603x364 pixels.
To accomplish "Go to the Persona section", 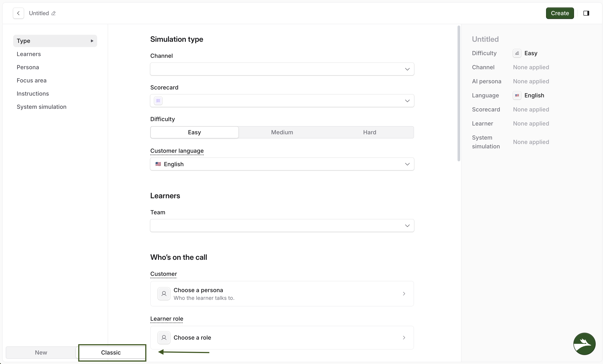I will (28, 67).
